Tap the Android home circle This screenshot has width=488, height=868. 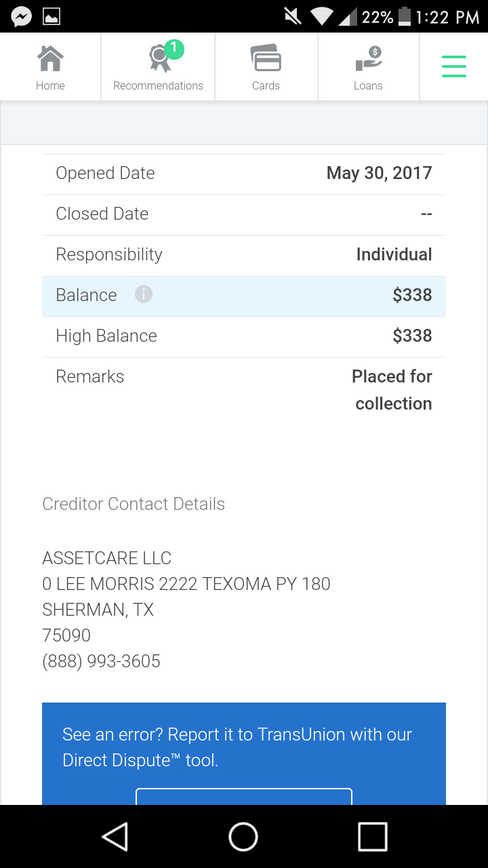(243, 836)
